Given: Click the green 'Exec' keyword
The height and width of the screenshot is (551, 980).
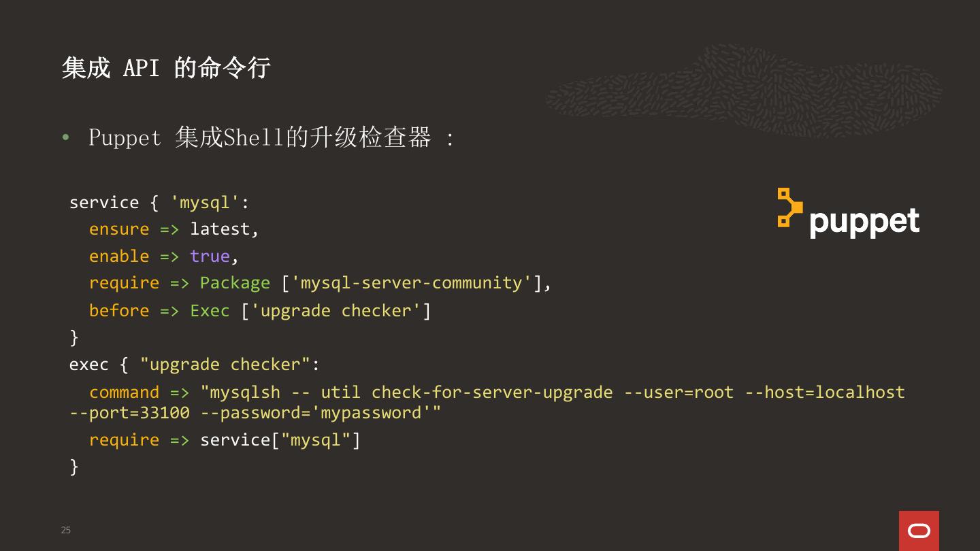Looking at the screenshot, I should 210,311.
